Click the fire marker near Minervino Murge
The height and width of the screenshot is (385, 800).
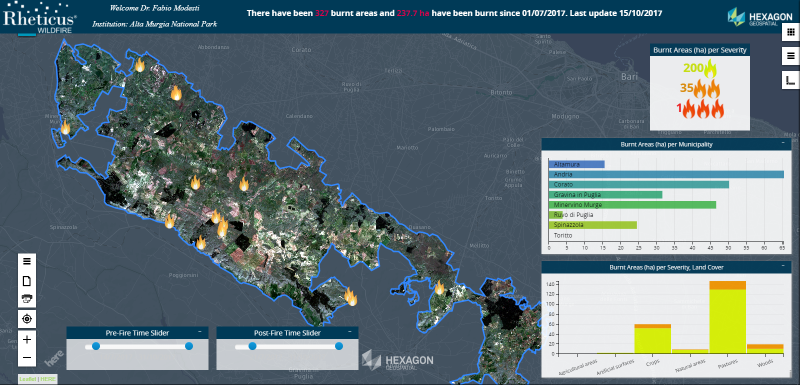[x=65, y=127]
